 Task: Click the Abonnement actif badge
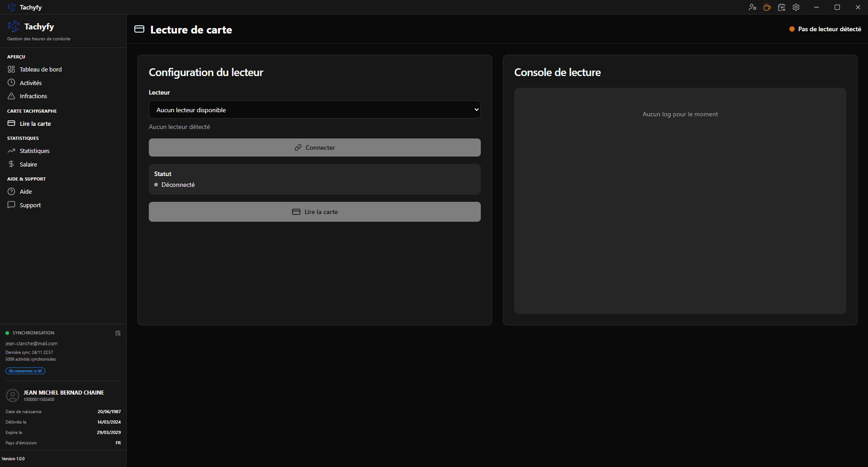(25, 371)
